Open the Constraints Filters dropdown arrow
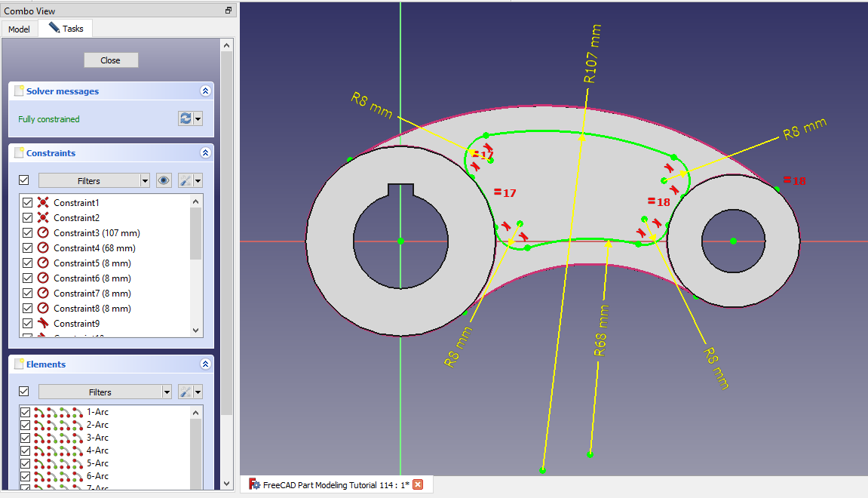Viewport: 868px width, 498px height. click(x=145, y=180)
